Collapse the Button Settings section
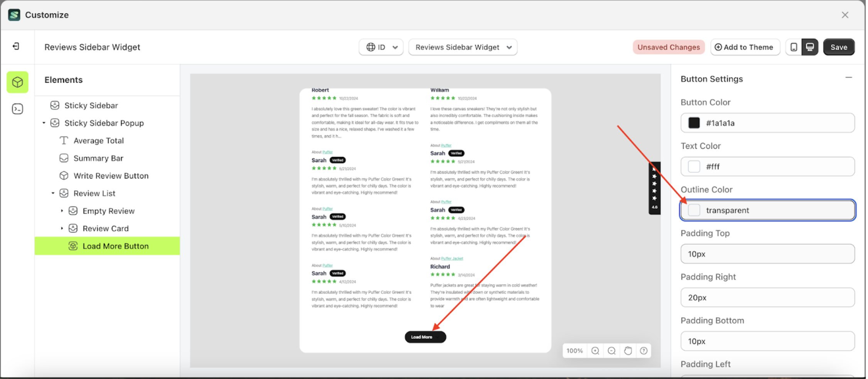868x379 pixels. click(x=848, y=77)
